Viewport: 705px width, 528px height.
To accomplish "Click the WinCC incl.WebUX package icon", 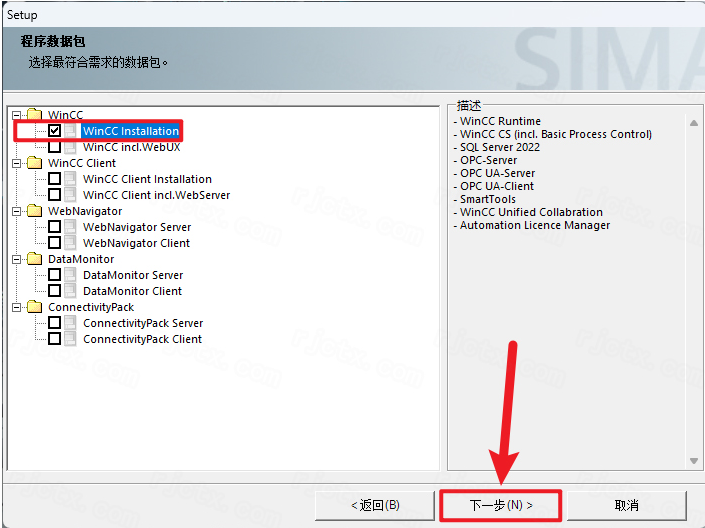I will click(70, 147).
